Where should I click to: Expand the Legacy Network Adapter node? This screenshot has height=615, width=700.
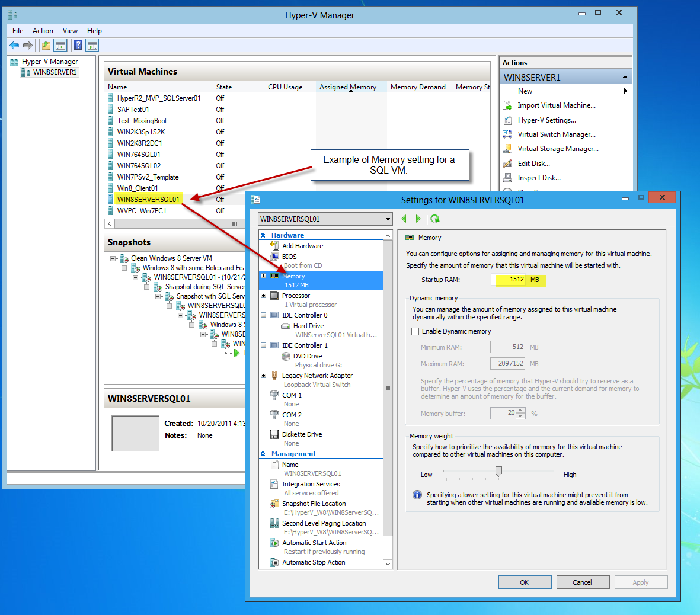(x=263, y=375)
